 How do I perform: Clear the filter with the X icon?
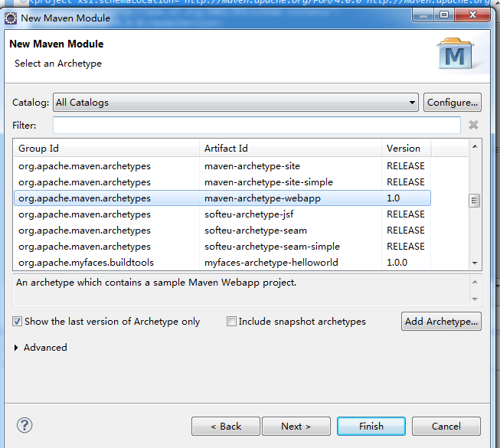point(473,125)
